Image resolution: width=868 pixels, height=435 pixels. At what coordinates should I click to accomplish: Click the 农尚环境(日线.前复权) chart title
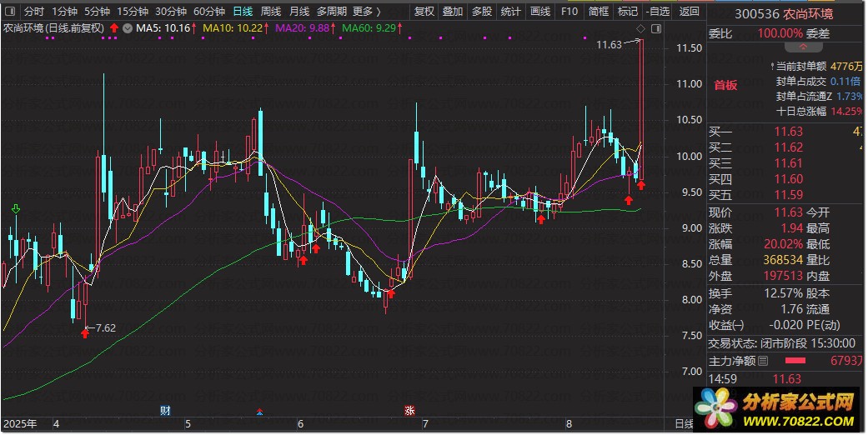(53, 27)
